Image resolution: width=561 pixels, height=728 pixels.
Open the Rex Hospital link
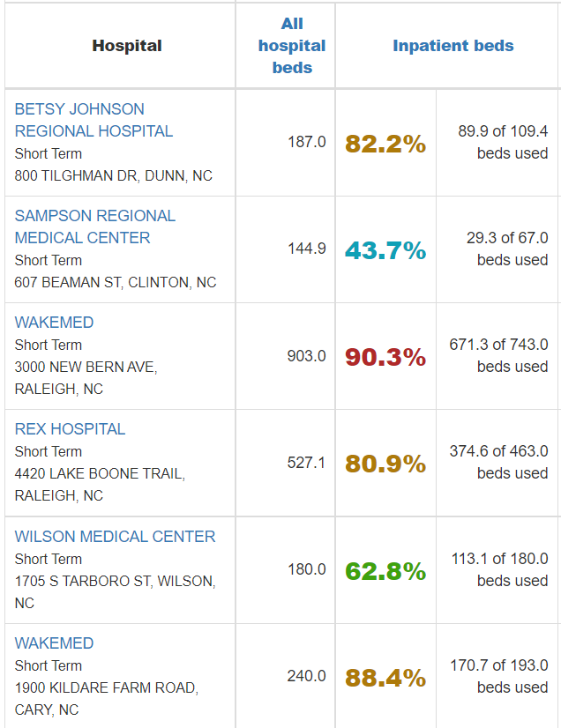coord(70,429)
